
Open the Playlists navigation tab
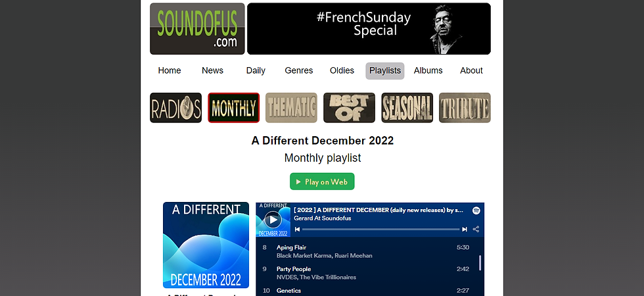(x=385, y=71)
